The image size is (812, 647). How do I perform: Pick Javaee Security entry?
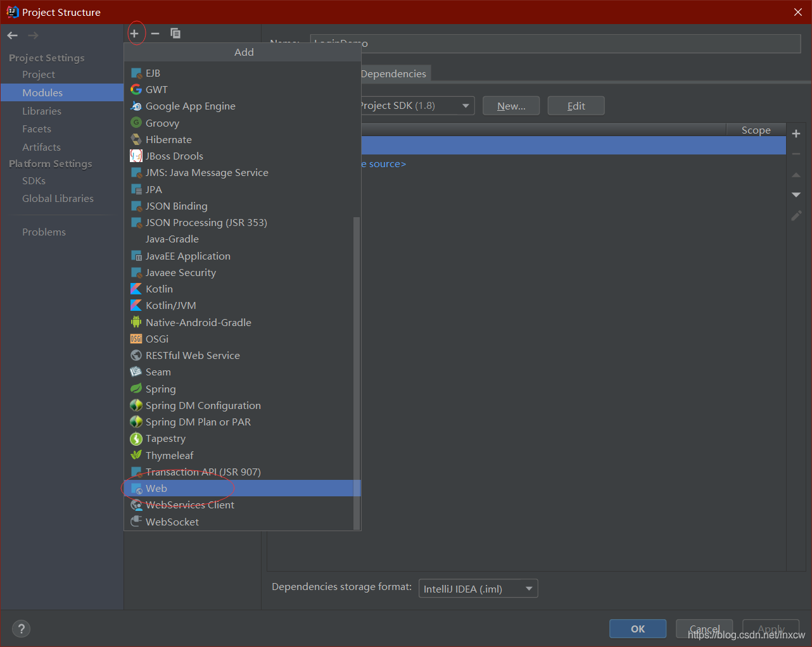pyautogui.click(x=242, y=272)
